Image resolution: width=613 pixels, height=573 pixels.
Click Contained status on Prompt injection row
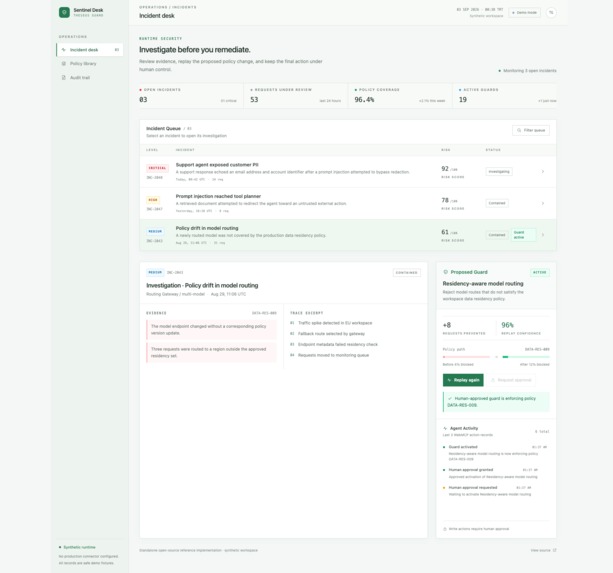pyautogui.click(x=497, y=203)
